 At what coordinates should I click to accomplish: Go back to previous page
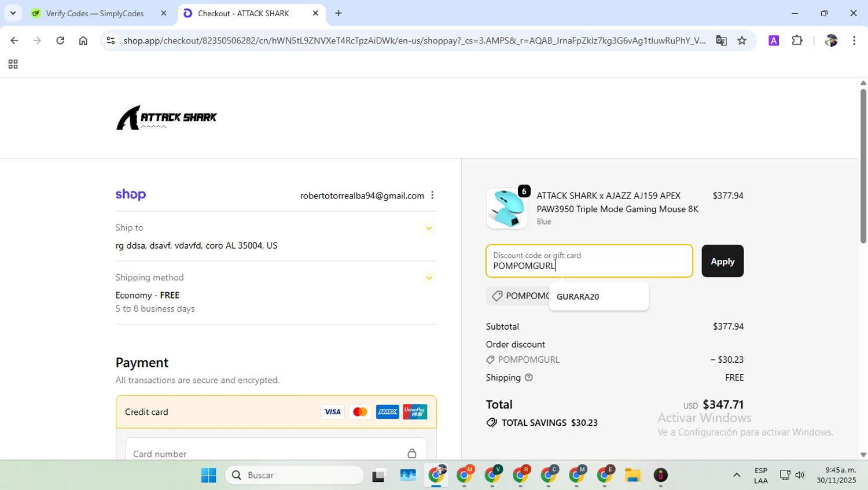(14, 40)
